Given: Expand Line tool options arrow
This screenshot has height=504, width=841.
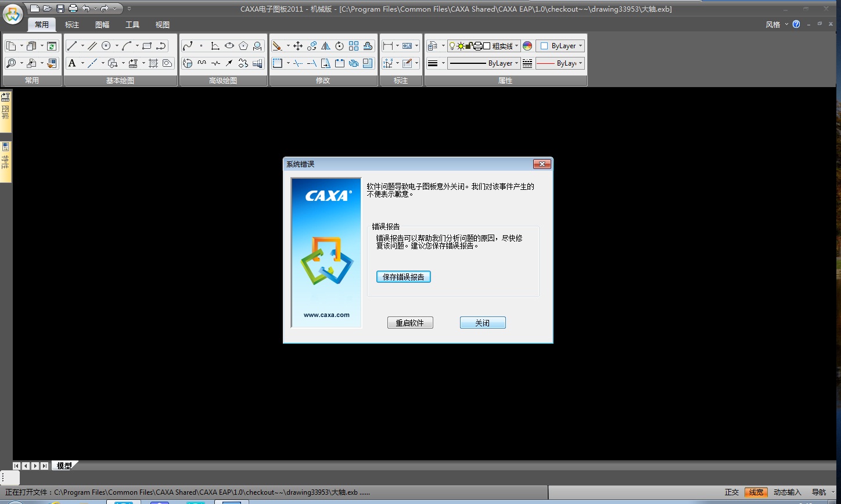Looking at the screenshot, I should pyautogui.click(x=82, y=46).
